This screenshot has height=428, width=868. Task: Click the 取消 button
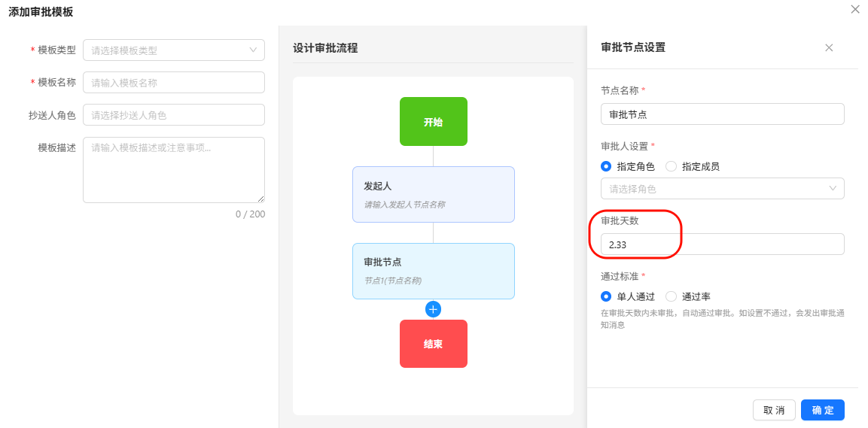(x=774, y=410)
